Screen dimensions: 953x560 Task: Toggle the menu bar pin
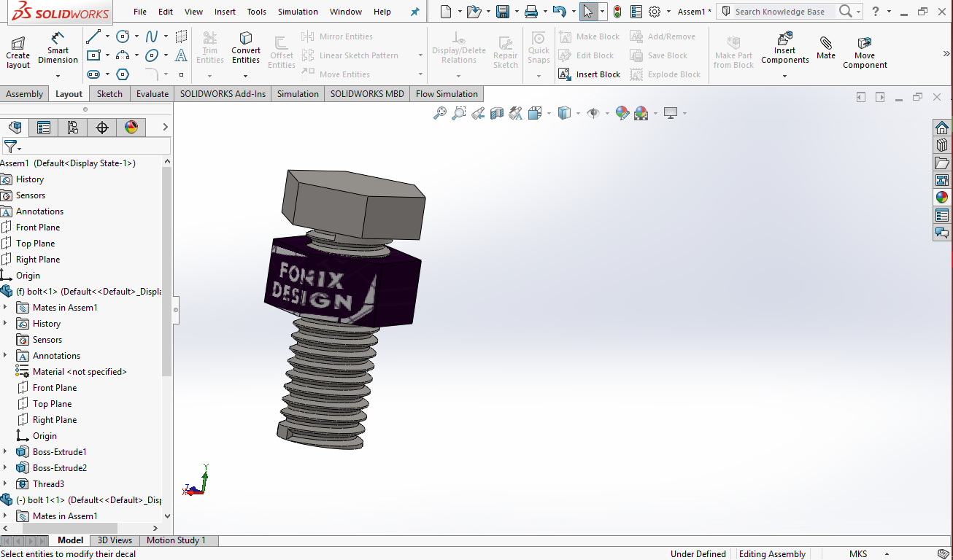click(x=415, y=12)
